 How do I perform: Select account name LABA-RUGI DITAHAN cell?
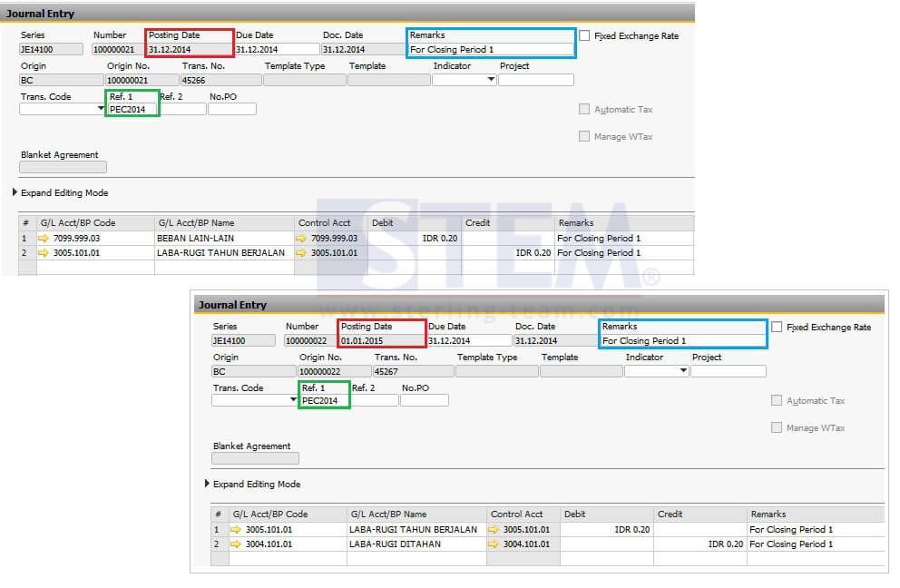tap(416, 544)
